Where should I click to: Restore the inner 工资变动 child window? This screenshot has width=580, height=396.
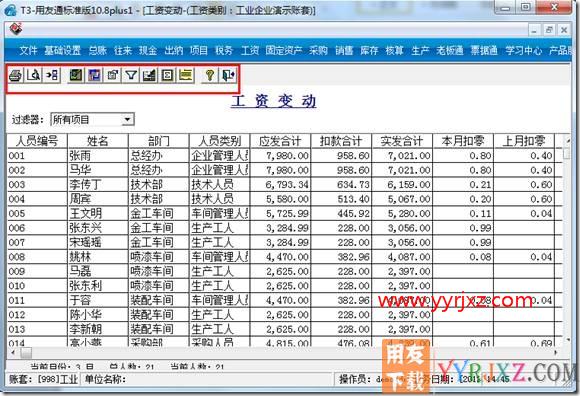(x=549, y=30)
